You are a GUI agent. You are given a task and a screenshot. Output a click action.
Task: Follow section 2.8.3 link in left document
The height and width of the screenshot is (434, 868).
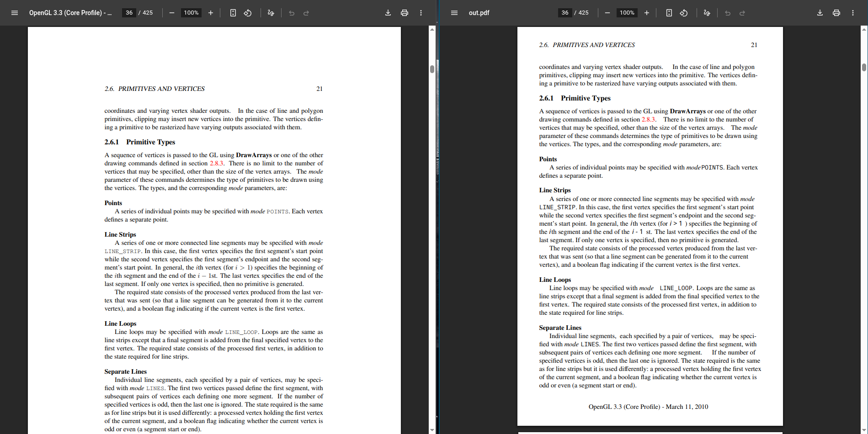pos(217,164)
